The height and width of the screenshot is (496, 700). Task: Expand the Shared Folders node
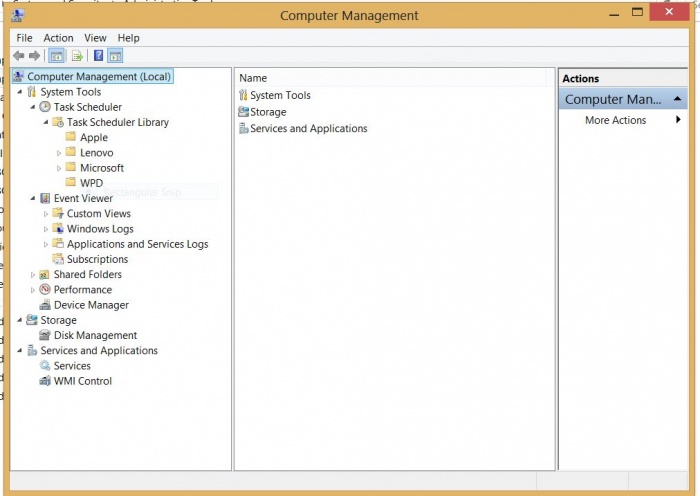(x=33, y=275)
